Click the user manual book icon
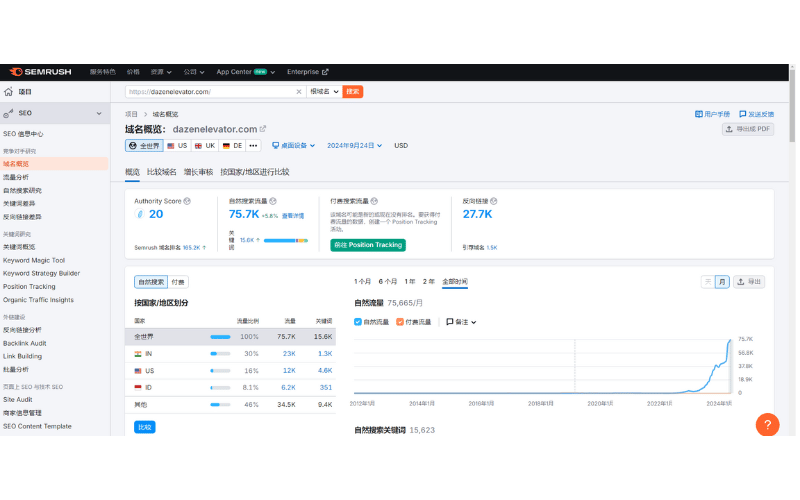Viewport: 800px width, 500px height. 698,114
